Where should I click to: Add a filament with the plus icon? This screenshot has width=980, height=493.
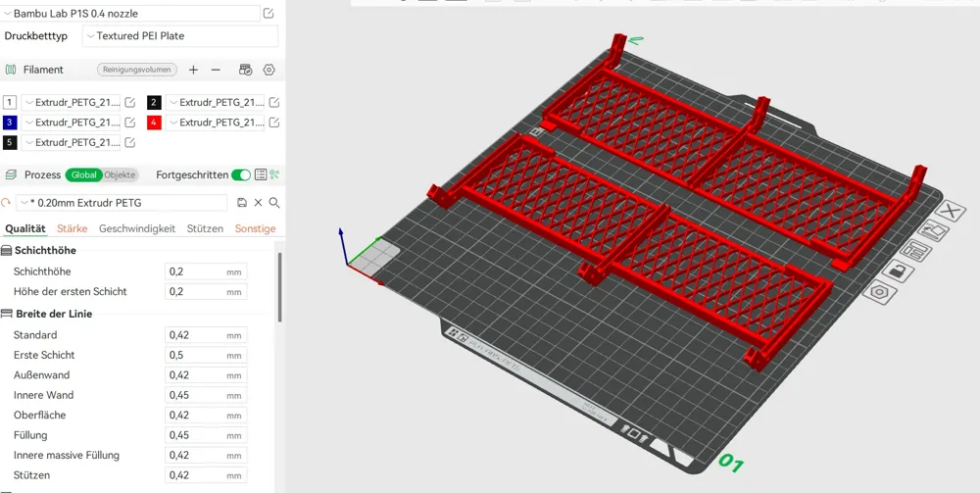tap(193, 70)
